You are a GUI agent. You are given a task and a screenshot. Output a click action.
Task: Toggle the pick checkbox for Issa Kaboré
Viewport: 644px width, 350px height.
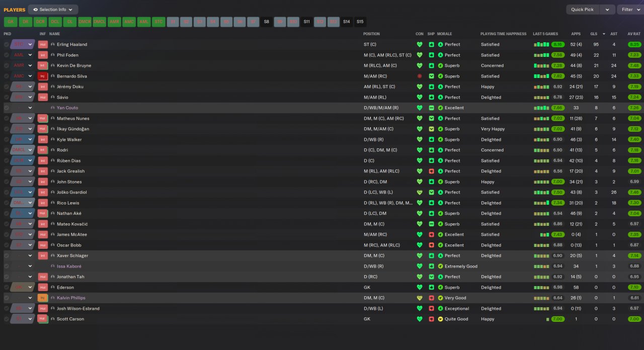coord(6,266)
